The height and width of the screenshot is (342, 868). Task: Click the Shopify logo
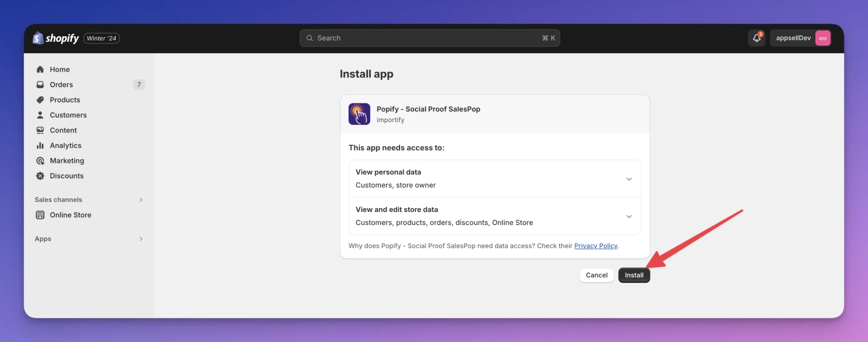[56, 38]
